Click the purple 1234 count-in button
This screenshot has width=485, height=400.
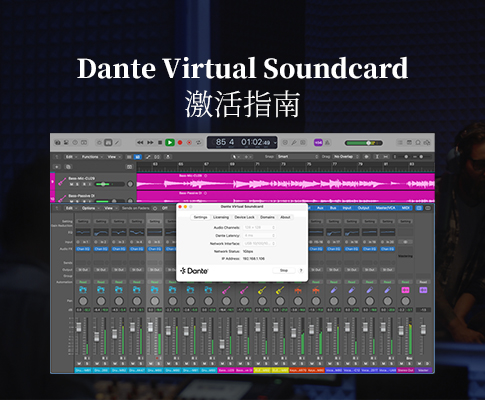(x=318, y=142)
